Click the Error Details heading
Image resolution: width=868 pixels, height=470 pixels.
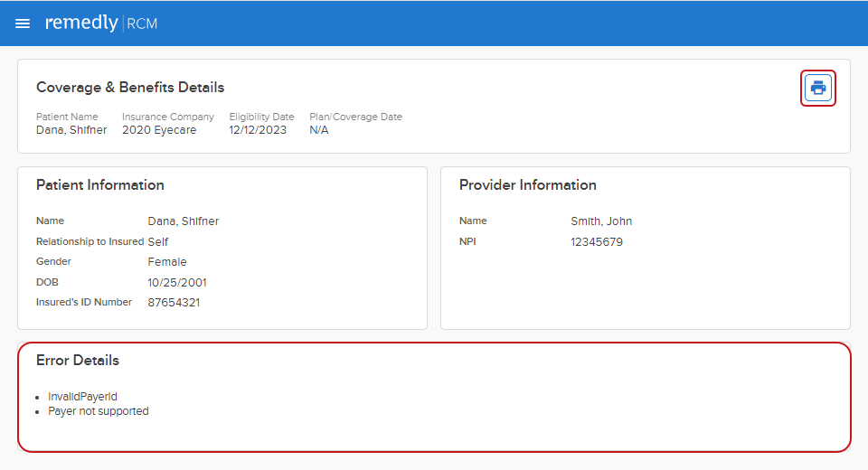[78, 360]
